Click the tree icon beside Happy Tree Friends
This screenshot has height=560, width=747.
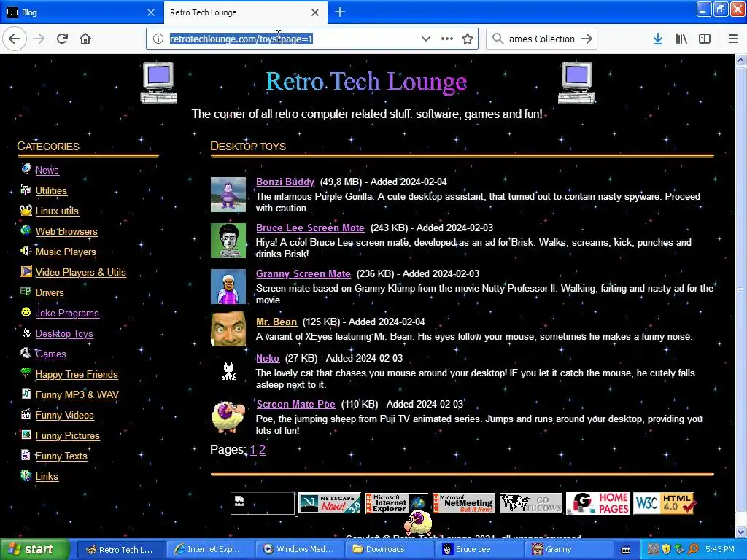(x=26, y=373)
